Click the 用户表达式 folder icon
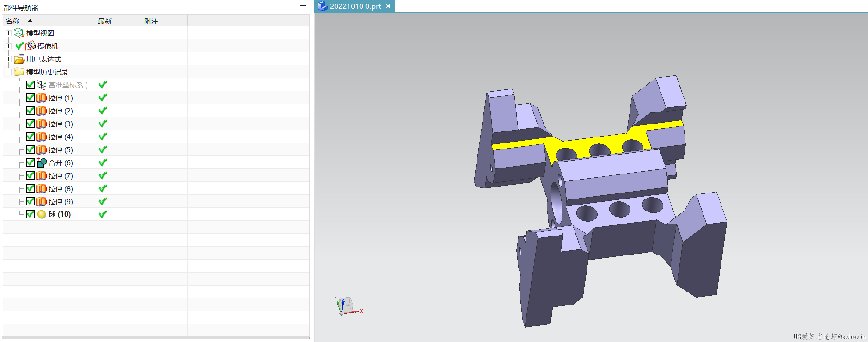This screenshot has height=342, width=868. (x=19, y=59)
